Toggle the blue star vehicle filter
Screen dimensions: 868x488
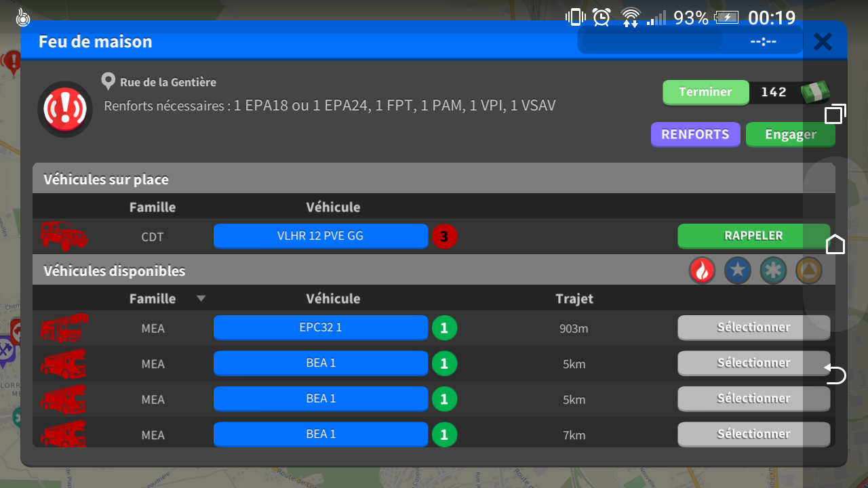point(737,271)
